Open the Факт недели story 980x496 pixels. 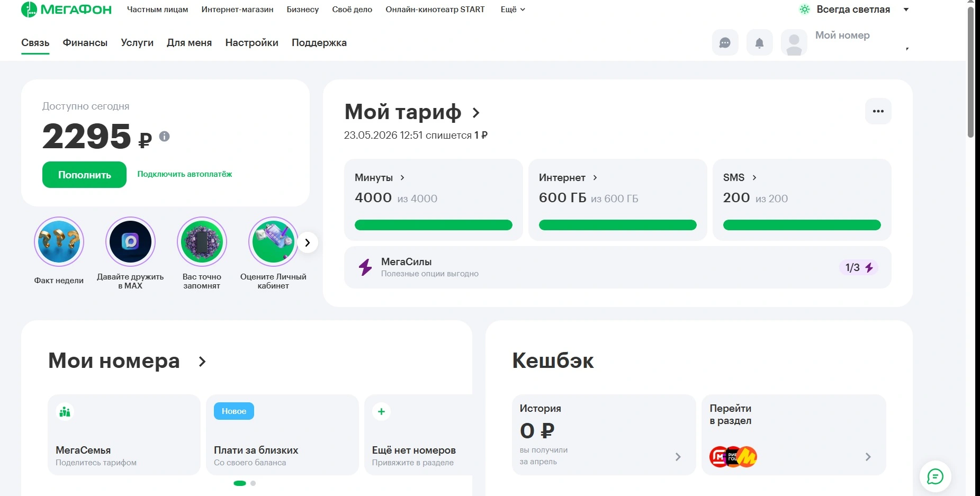(x=59, y=242)
